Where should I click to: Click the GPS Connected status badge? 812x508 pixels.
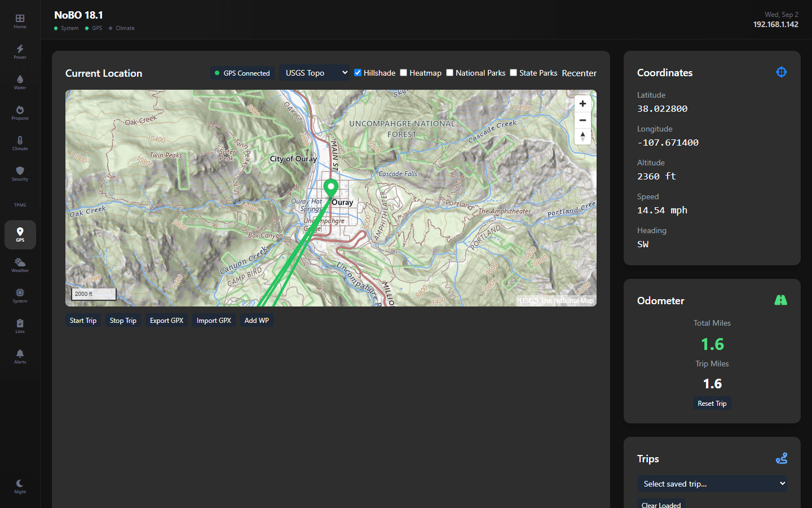point(242,73)
